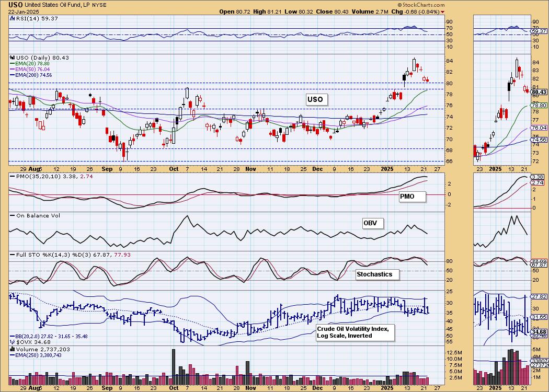Click the 3.38 PMO tag in zoom panel

537,177
